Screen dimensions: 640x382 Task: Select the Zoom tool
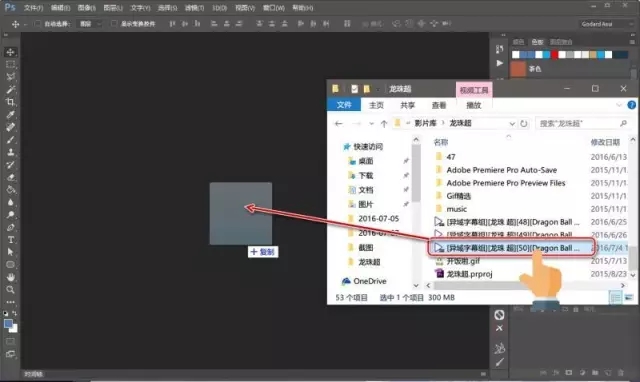point(11,290)
